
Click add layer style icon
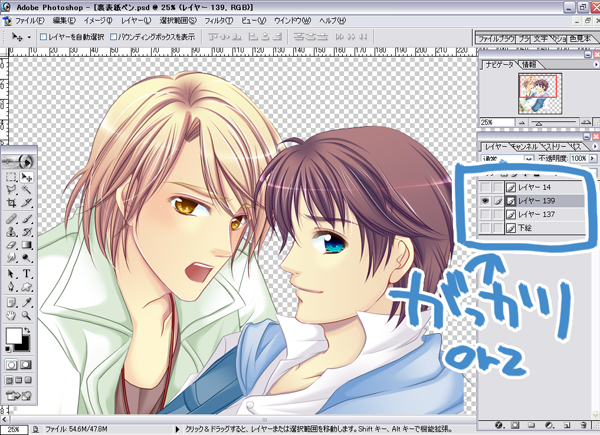pyautogui.click(x=499, y=425)
